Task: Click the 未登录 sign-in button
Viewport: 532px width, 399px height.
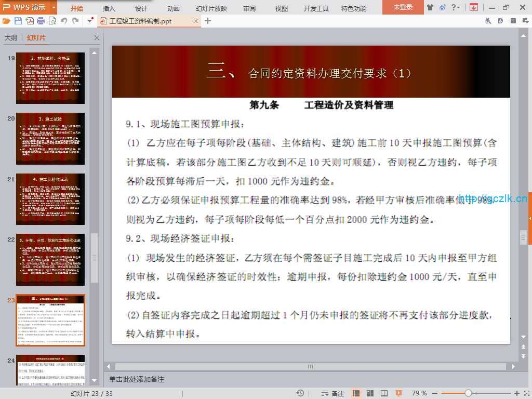Action: 403,7
